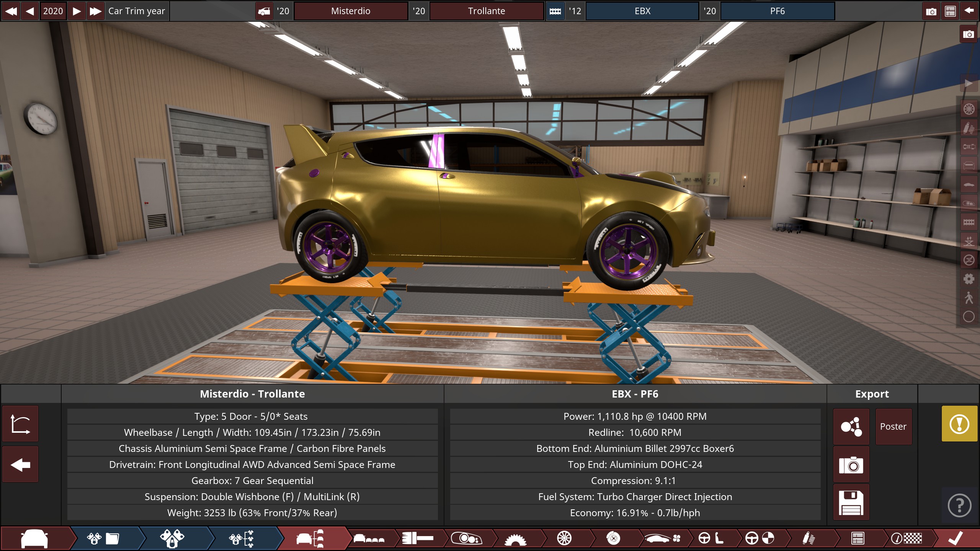Click the large back arrow button at bottom left
980x551 pixels.
coord(20,465)
